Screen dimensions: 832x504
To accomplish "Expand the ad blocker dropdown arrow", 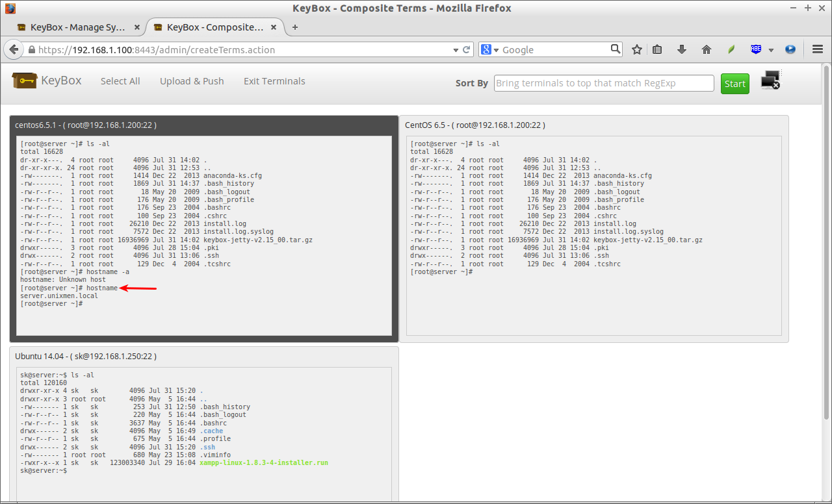I will coord(771,50).
